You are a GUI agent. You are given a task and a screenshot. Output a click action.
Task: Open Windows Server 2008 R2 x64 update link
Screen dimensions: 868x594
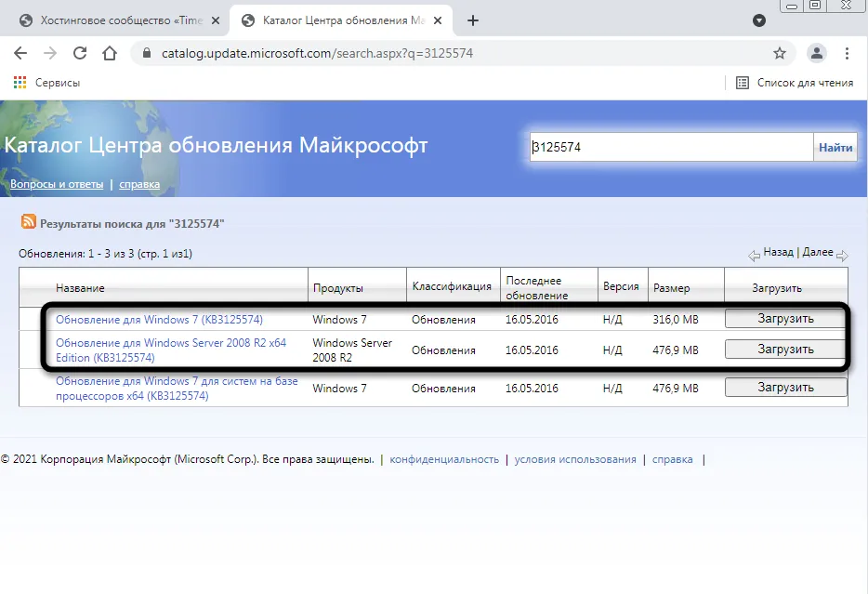[171, 350]
